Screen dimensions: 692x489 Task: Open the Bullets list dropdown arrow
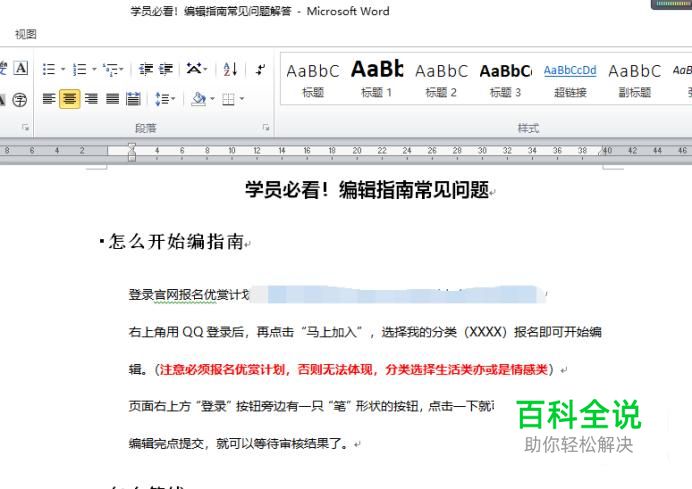coord(62,69)
